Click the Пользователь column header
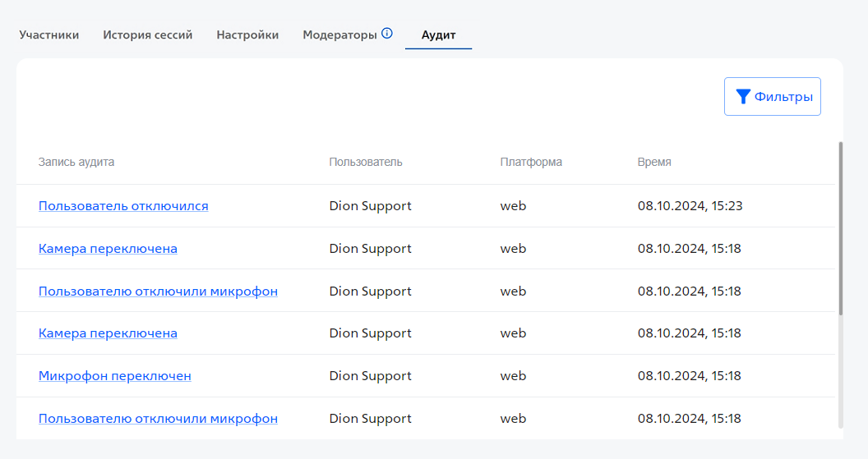This screenshot has width=868, height=459. coord(366,163)
